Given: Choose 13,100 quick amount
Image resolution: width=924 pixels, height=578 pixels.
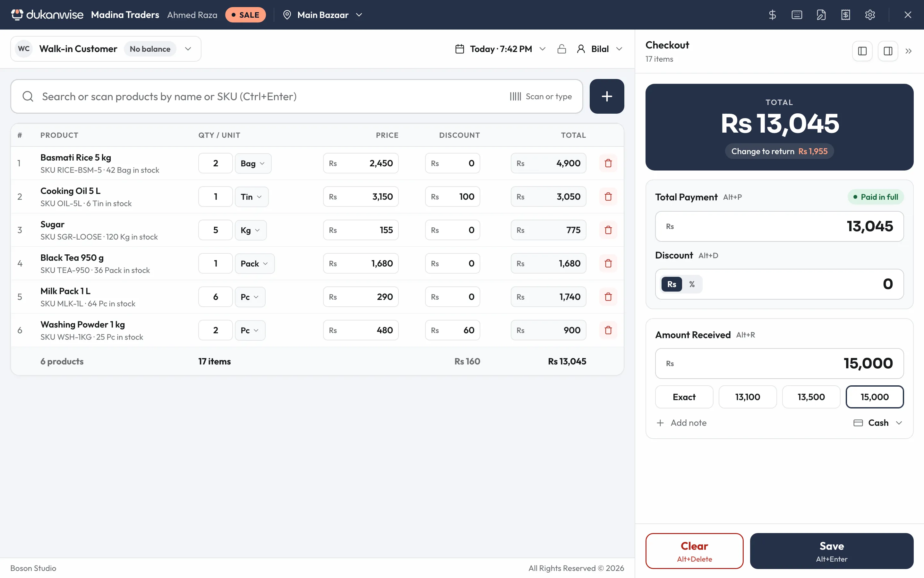Looking at the screenshot, I should click(748, 397).
